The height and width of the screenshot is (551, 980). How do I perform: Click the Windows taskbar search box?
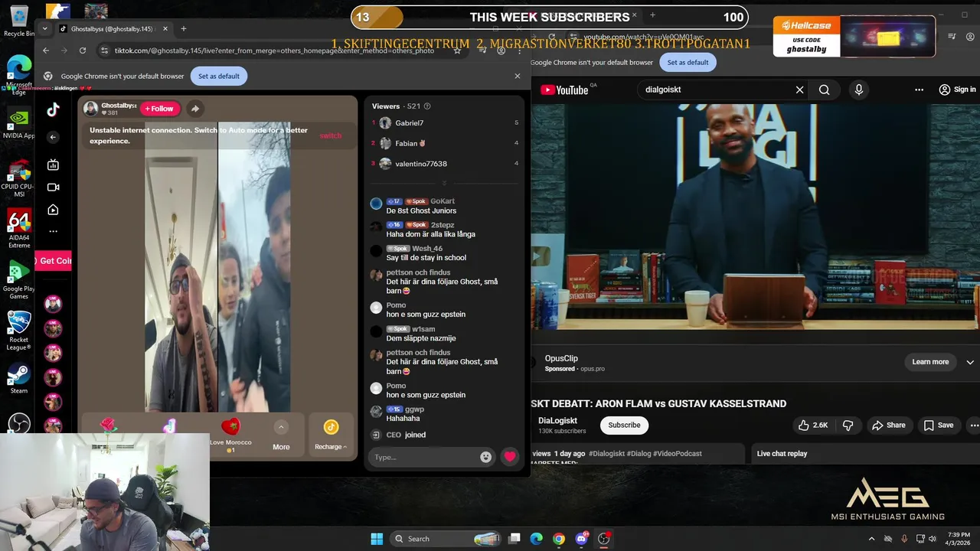point(446,539)
